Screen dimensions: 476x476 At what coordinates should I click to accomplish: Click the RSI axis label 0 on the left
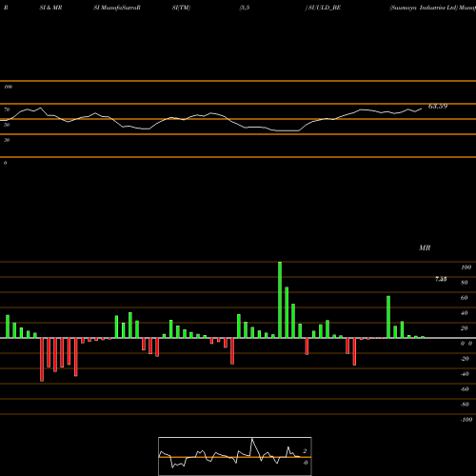5,163
